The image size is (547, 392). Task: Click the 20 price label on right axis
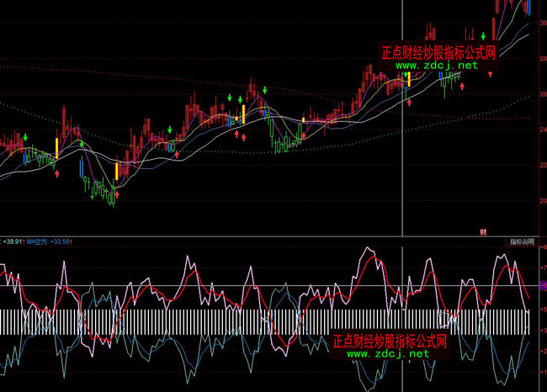click(x=540, y=201)
